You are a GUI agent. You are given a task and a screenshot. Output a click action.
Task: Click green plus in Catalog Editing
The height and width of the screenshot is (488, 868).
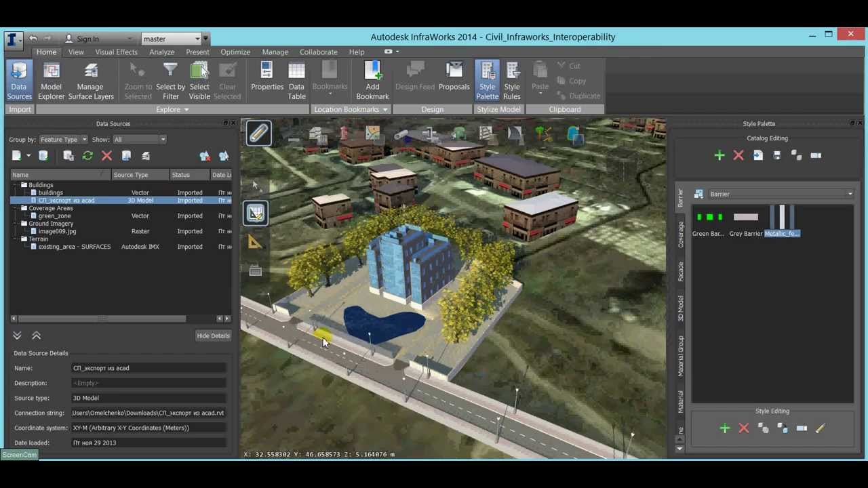719,156
